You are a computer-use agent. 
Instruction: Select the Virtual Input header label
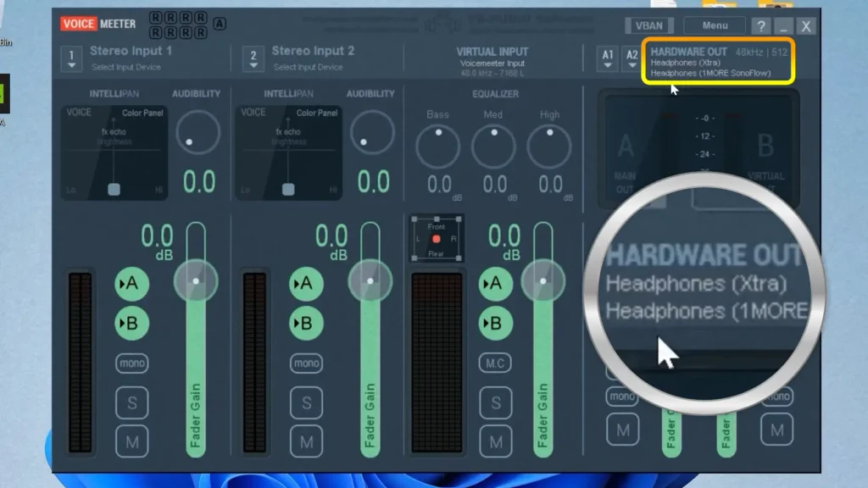point(492,52)
